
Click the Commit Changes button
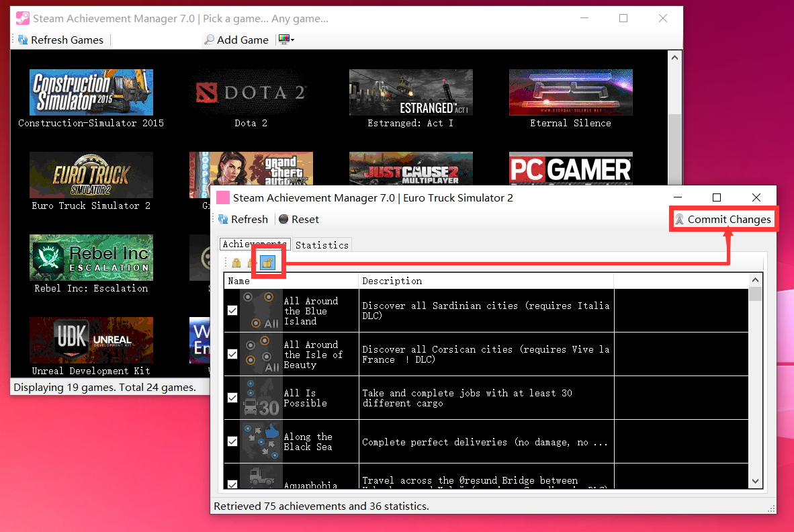point(723,219)
